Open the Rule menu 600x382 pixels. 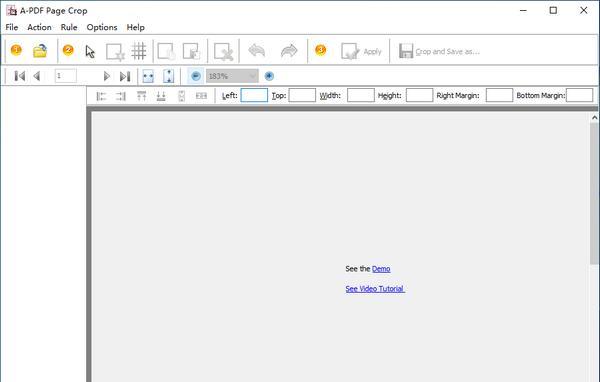click(x=69, y=28)
